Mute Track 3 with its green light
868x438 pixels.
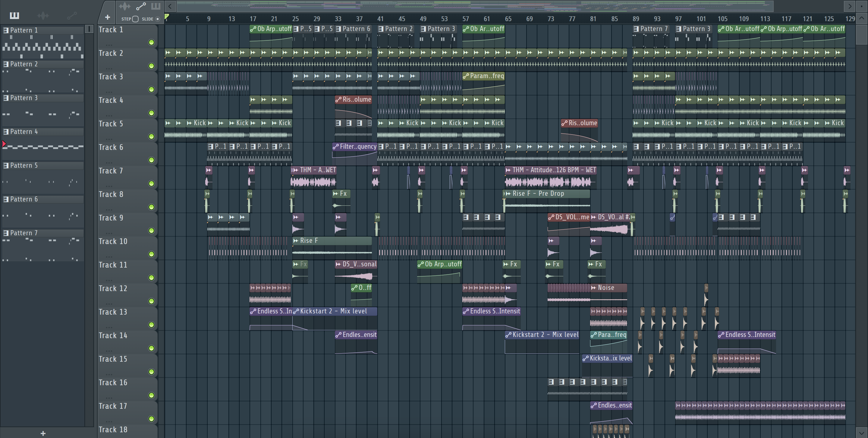[152, 89]
